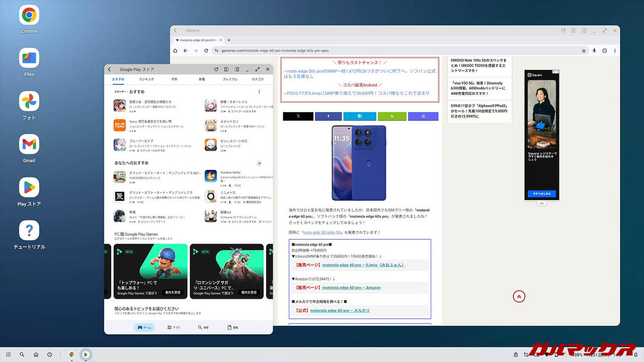Open the taskbar search icon
Image resolution: width=644 pixels, height=362 pixels.
tap(22, 354)
